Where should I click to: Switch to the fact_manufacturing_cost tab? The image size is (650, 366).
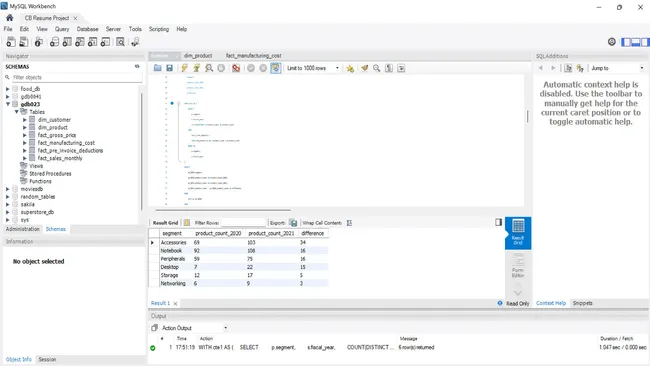pos(254,56)
